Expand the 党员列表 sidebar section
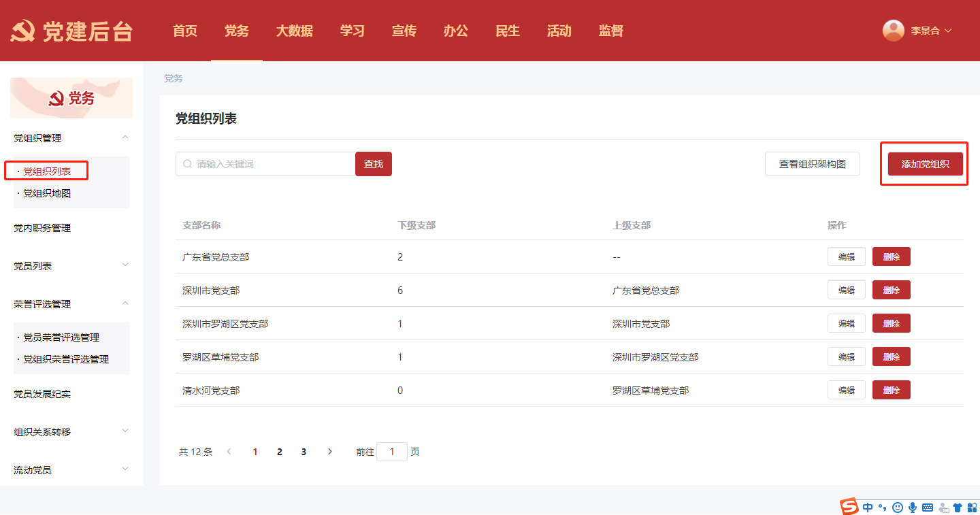Image resolution: width=980 pixels, height=515 pixels. point(125,265)
